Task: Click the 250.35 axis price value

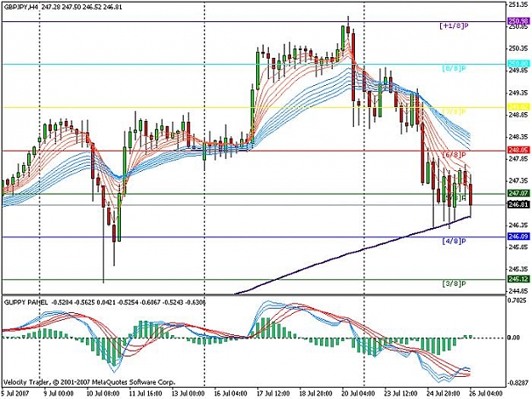Action: tap(518, 48)
